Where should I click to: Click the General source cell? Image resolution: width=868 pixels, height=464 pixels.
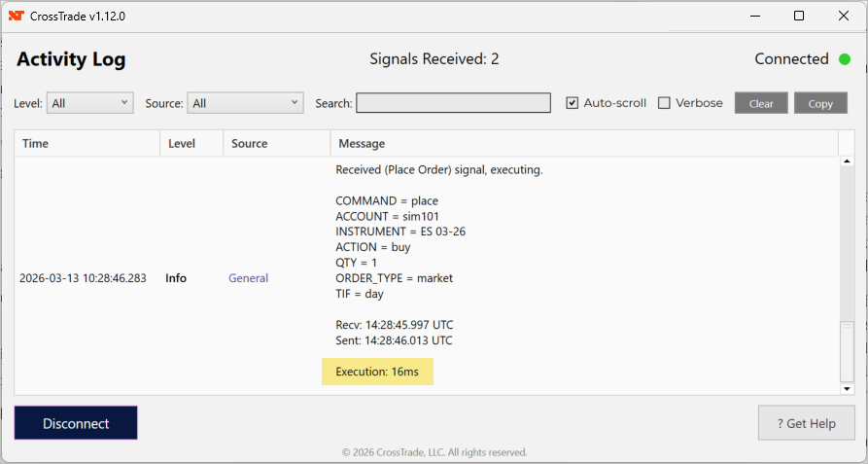248,278
